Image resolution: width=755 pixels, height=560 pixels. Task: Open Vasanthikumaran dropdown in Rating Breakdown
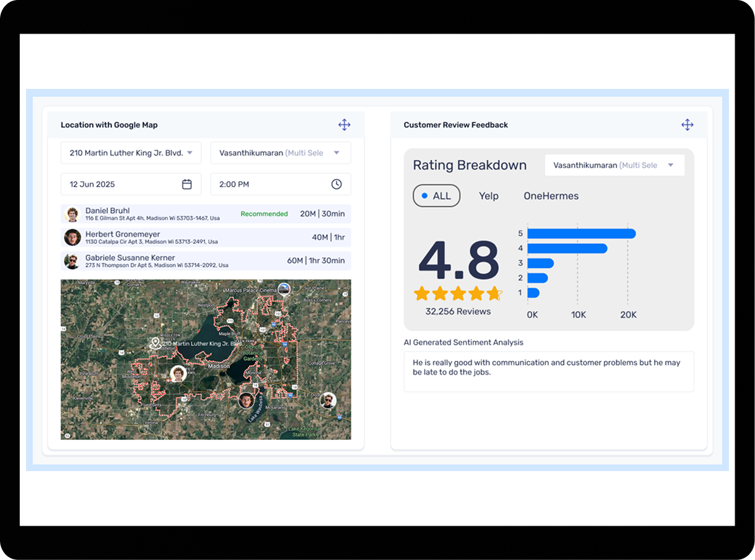point(614,165)
